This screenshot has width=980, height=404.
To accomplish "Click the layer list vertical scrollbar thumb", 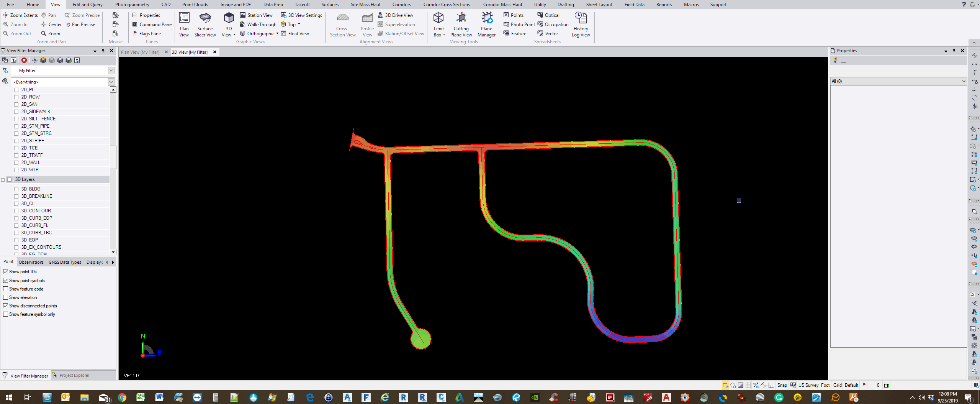I will (113, 157).
